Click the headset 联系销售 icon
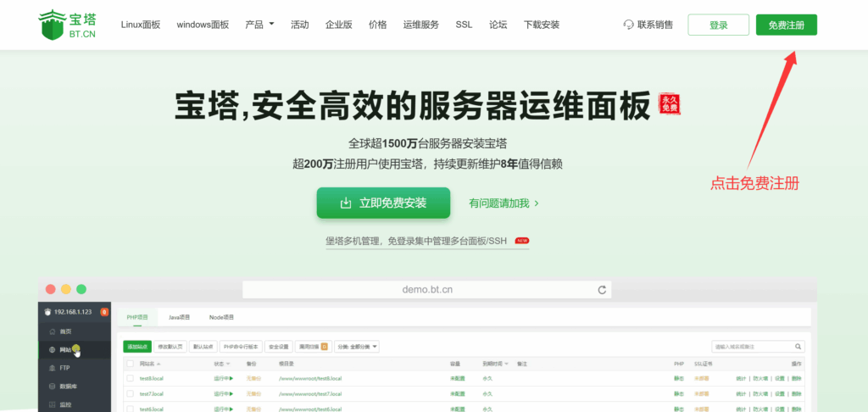Image resolution: width=868 pixels, height=412 pixels. [628, 25]
